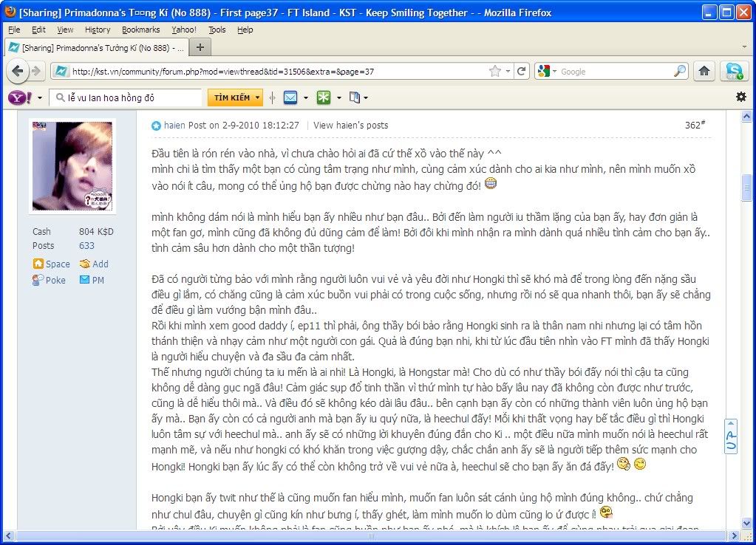Viewport: 756px width, 545px height.
Task: Click the blue star icon beside haien
Action: point(156,126)
